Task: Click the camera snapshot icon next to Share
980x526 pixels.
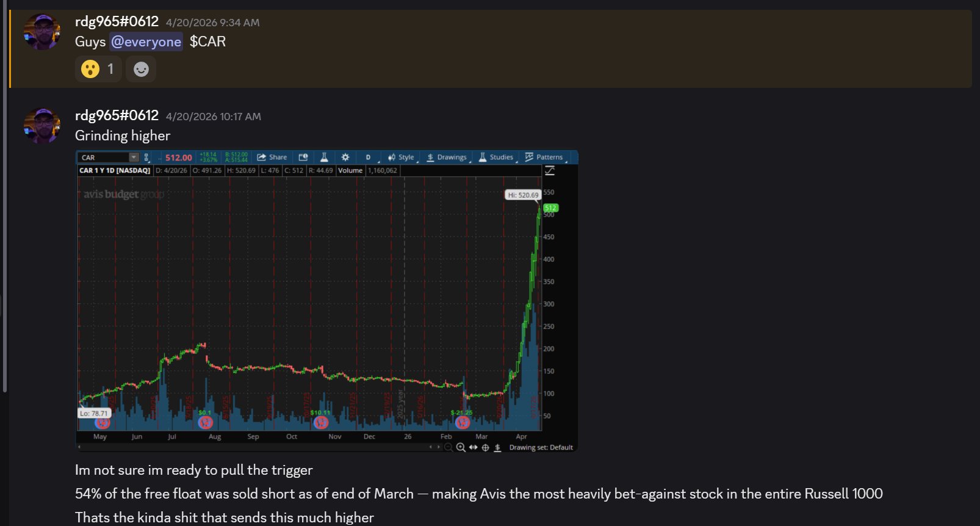Action: (303, 157)
